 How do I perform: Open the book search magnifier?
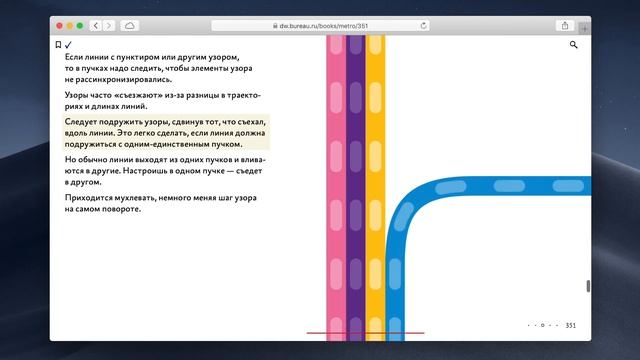click(x=573, y=45)
